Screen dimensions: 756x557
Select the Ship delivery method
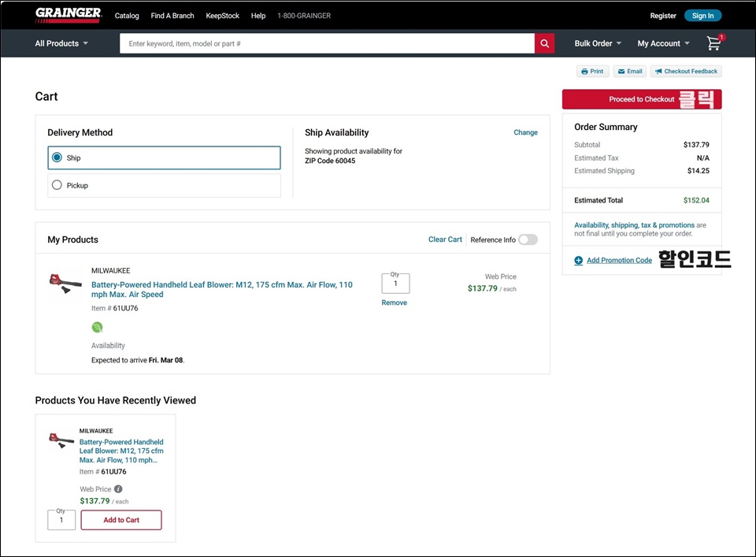164,158
